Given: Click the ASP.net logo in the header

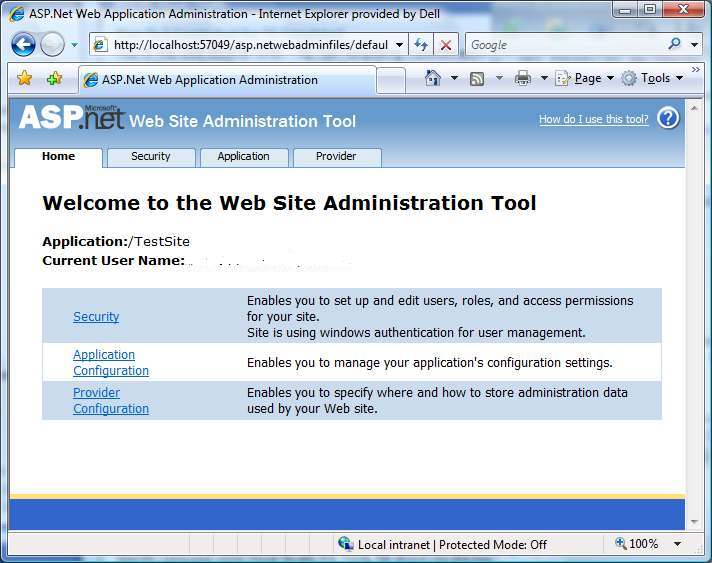Looking at the screenshot, I should point(71,117).
